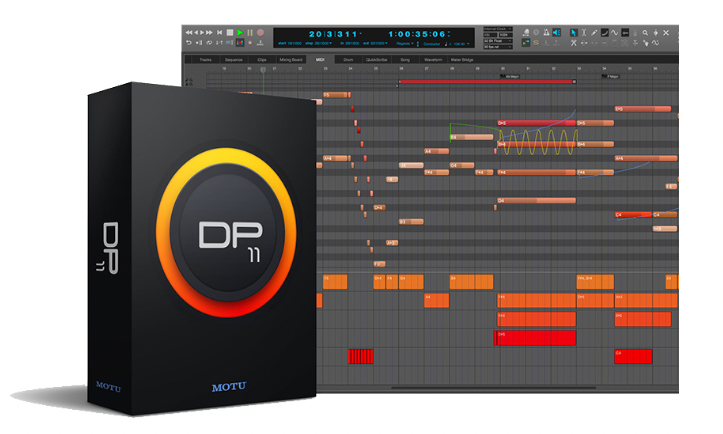Image resolution: width=723 pixels, height=434 pixels.
Task: Open the Internal Clock dropdown
Action: [x=498, y=29]
